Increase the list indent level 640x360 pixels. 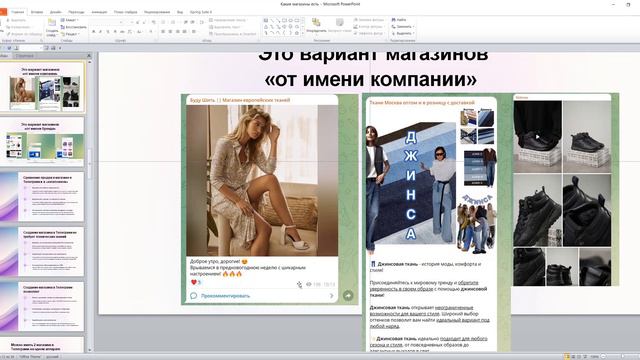[192, 22]
